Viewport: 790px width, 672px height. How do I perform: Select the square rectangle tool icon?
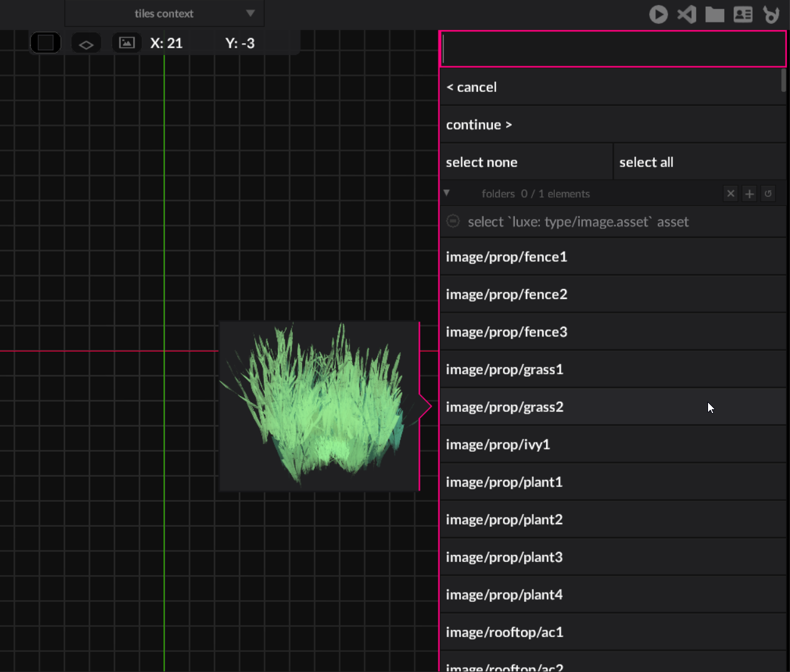[x=46, y=43]
